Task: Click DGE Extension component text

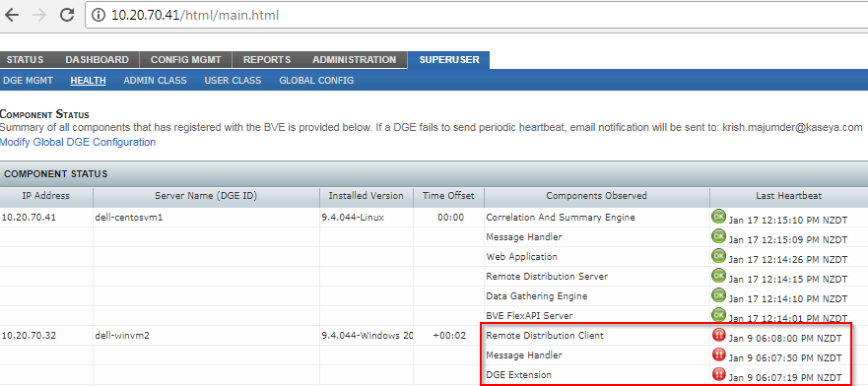Action: [x=518, y=375]
